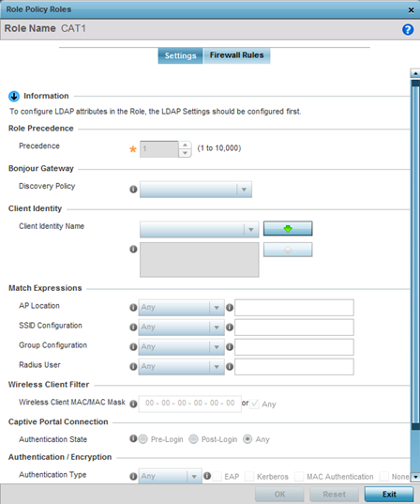Image resolution: width=420 pixels, height=504 pixels.
Task: Switch to the Firewall Rules tab
Action: 236,55
